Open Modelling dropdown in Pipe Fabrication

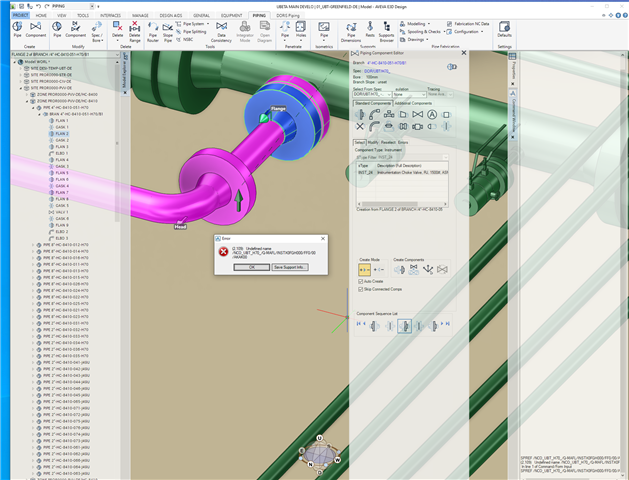pyautogui.click(x=415, y=24)
